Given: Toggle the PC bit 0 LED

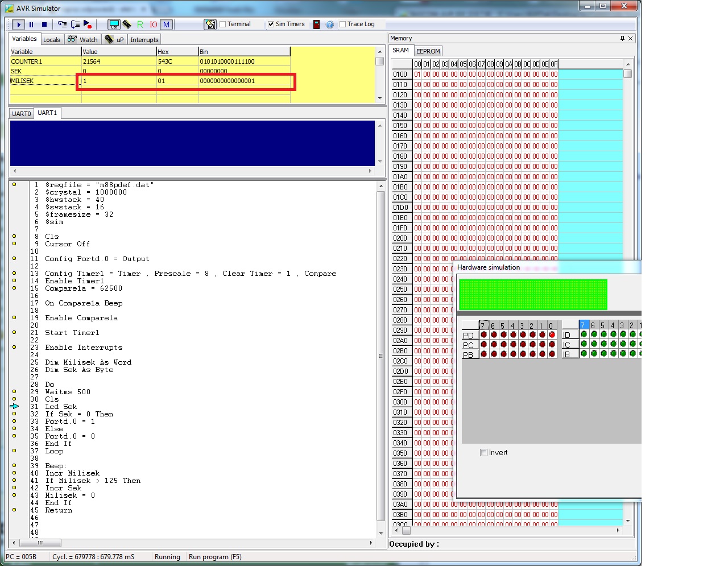Looking at the screenshot, I should pyautogui.click(x=552, y=345).
